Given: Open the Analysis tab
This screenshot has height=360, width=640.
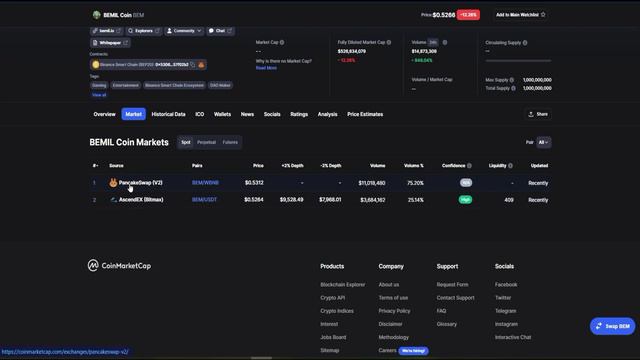Looking at the screenshot, I should coord(328,114).
